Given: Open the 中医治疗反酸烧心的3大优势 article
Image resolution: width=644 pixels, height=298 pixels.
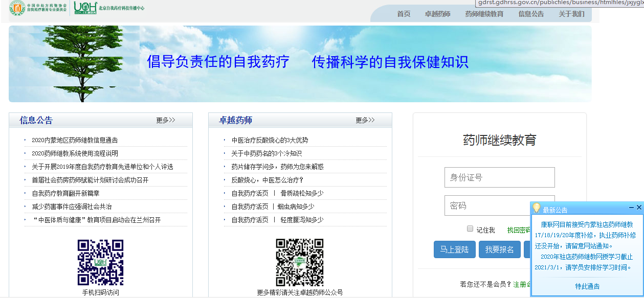Looking at the screenshot, I should [x=270, y=140].
